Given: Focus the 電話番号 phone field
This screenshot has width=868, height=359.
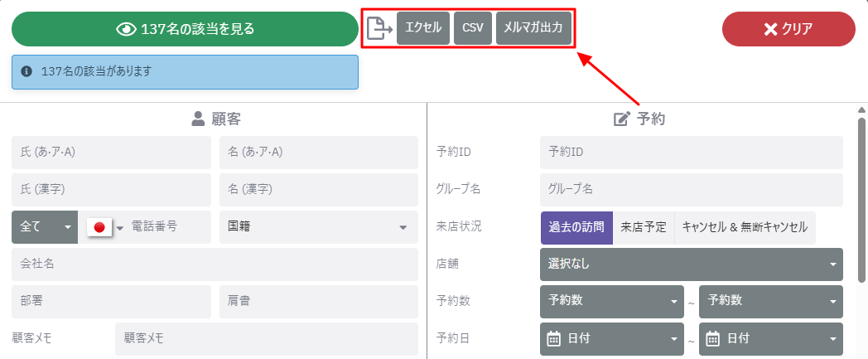Looking at the screenshot, I should pos(168,226).
